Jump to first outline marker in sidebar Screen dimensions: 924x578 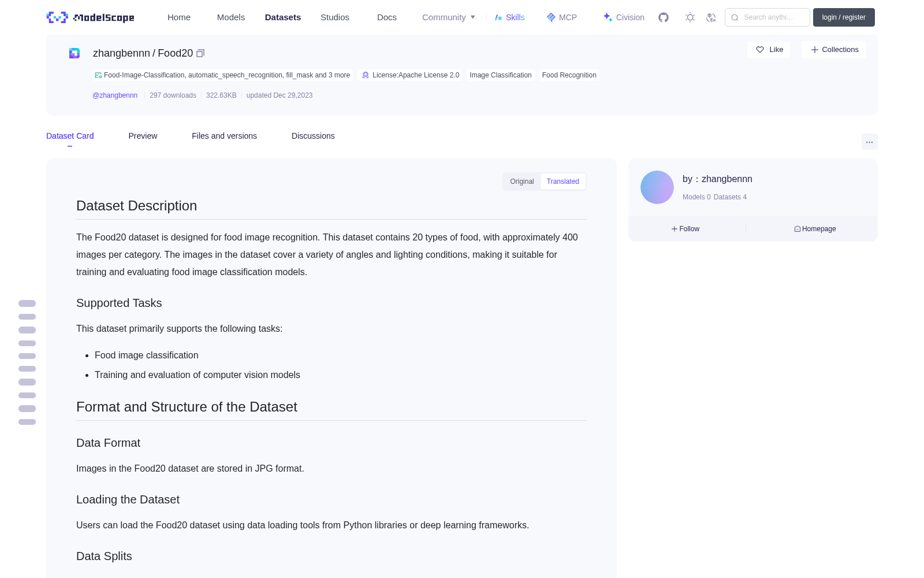click(27, 303)
